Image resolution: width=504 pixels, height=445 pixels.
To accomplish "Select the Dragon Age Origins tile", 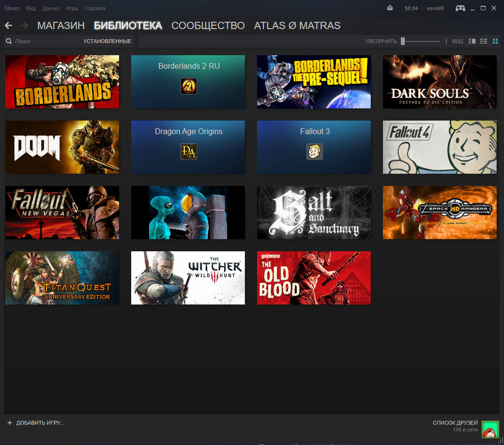I will point(188,147).
